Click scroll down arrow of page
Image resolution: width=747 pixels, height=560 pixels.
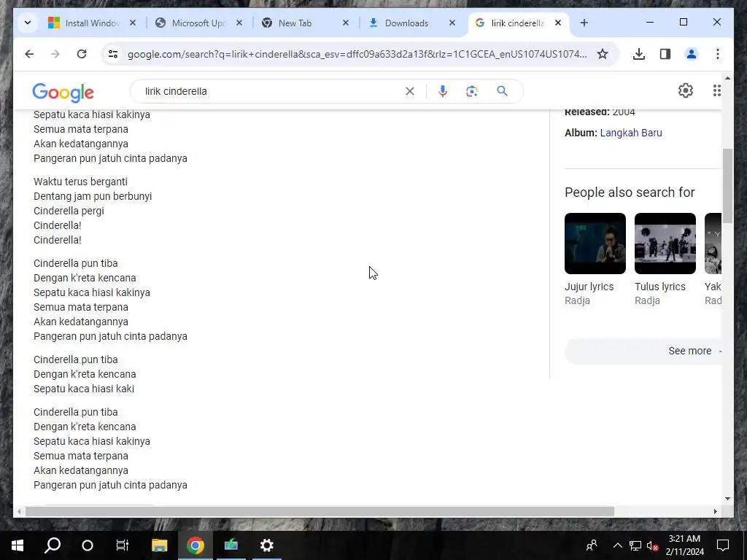pos(727,499)
